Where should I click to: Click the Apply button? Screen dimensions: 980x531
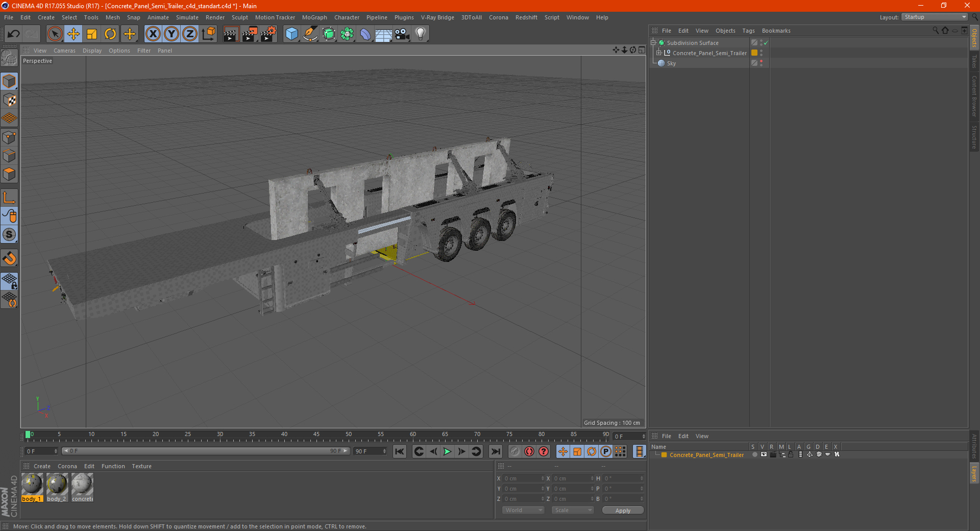point(623,511)
